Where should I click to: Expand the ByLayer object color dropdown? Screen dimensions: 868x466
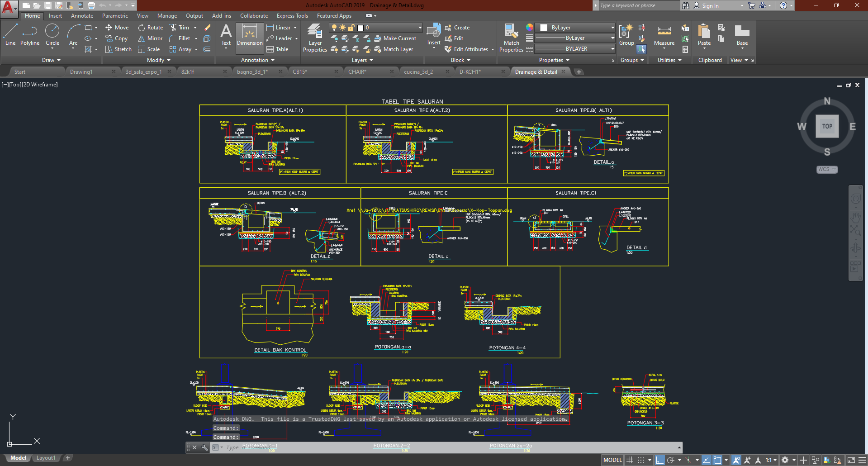click(612, 28)
